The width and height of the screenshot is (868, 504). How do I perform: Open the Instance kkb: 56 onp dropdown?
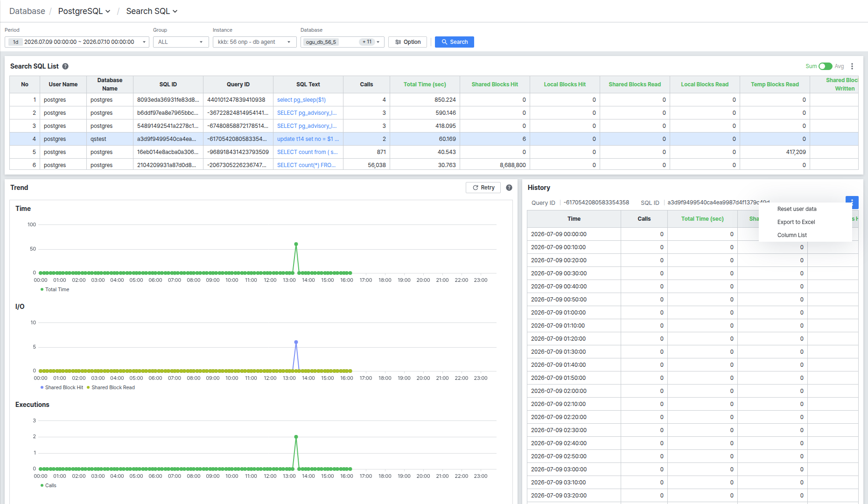coord(255,42)
